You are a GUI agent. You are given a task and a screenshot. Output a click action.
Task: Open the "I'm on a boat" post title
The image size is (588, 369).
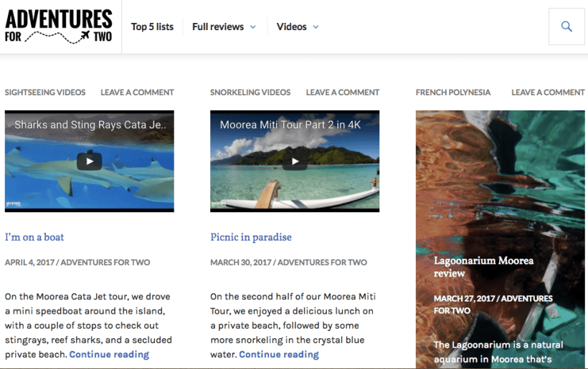click(x=34, y=237)
